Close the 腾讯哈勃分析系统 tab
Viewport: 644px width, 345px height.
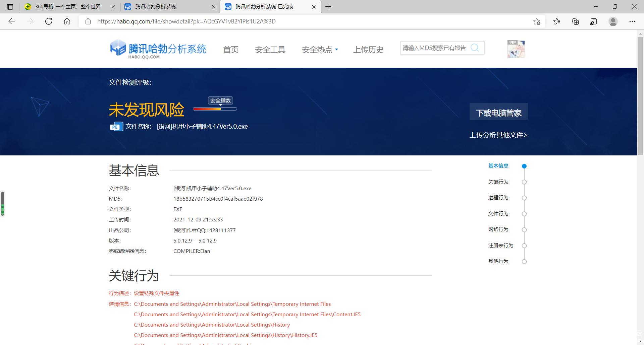coord(214,7)
